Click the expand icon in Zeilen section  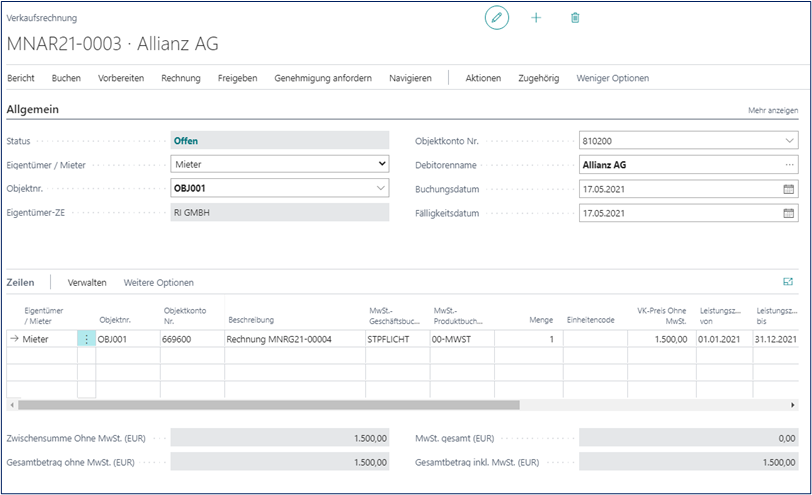[x=788, y=283]
